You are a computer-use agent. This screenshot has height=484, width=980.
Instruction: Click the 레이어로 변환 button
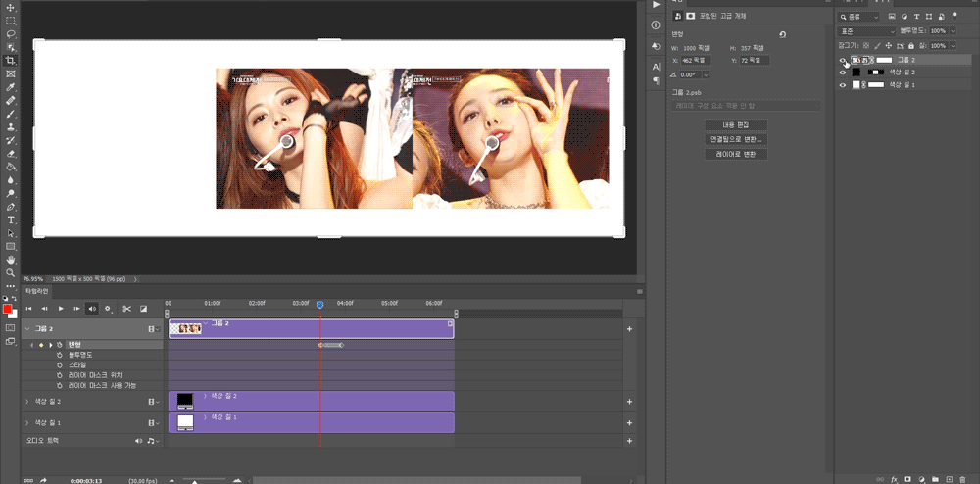point(736,154)
